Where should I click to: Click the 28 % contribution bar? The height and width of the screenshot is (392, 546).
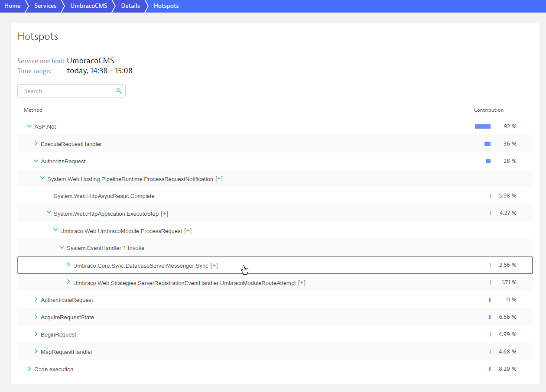[488, 161]
